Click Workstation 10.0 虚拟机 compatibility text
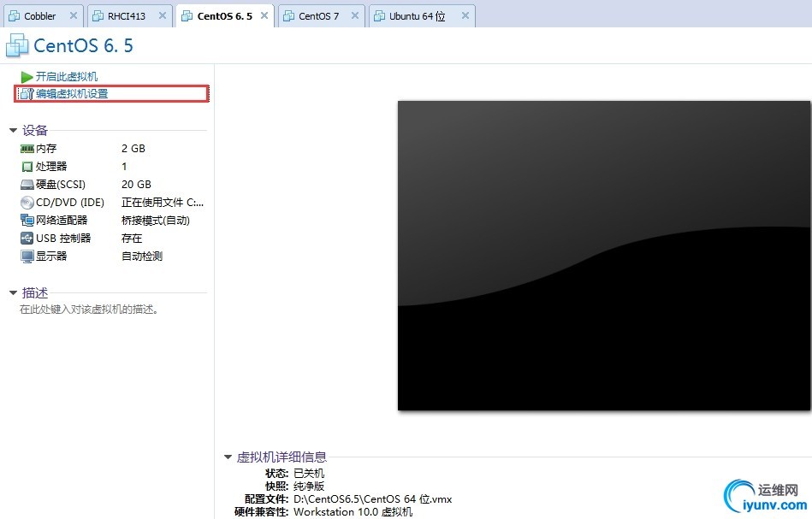Screen dimensions: 812x519 (353, 512)
